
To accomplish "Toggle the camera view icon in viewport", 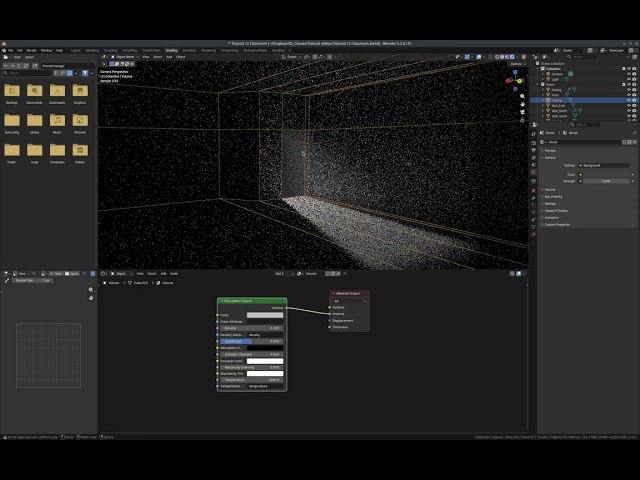I will (x=522, y=112).
